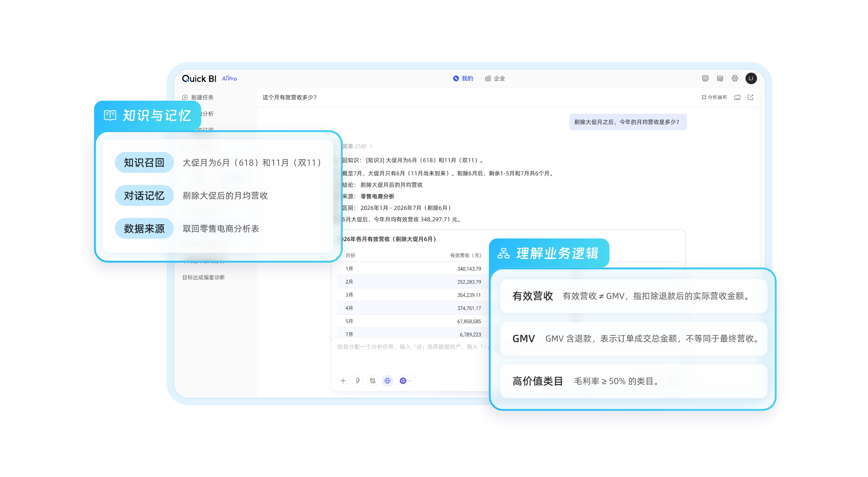Click the text 取回零售电商分析表

[x=221, y=229]
